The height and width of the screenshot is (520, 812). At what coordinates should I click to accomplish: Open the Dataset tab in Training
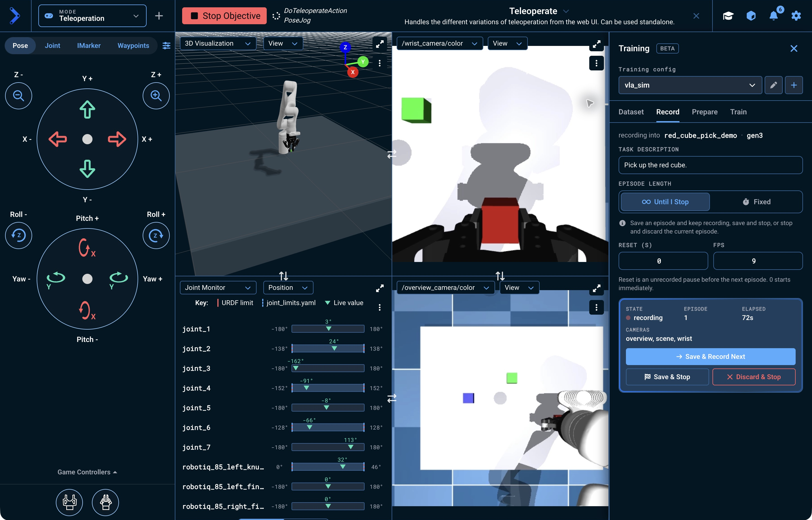(x=631, y=112)
